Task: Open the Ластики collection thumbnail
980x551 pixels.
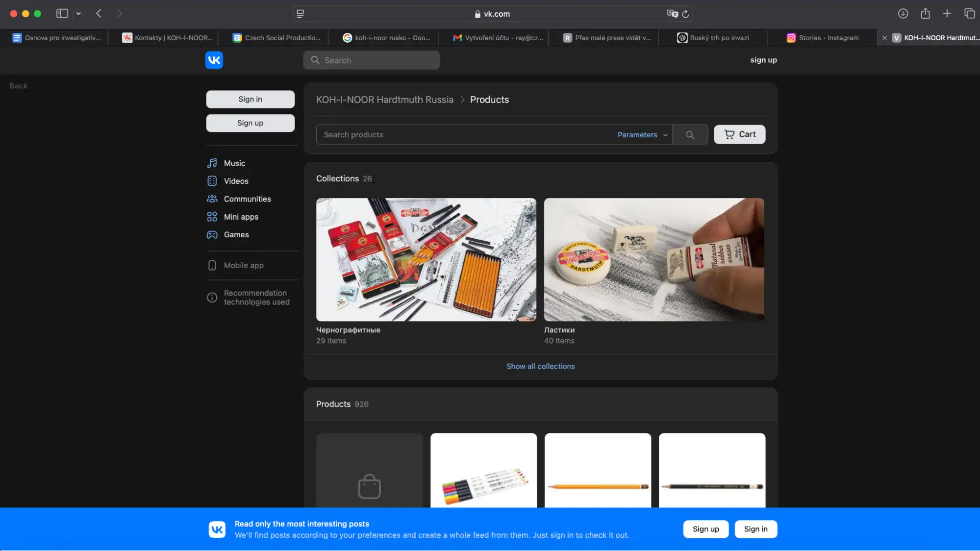Action: click(654, 260)
